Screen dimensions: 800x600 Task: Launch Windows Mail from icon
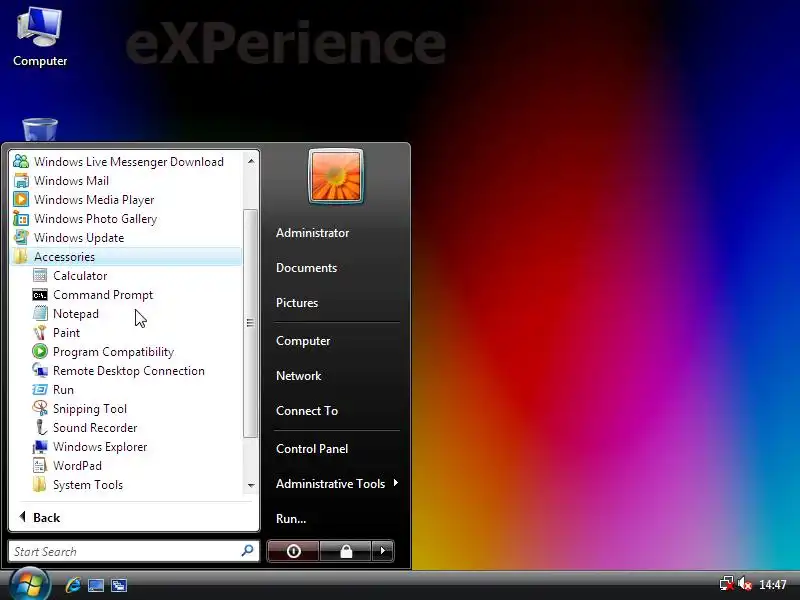[x=21, y=181]
